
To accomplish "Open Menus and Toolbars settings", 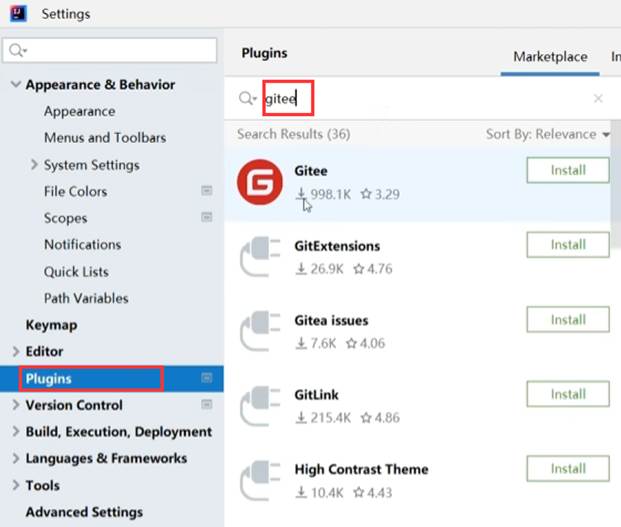I will click(x=105, y=138).
